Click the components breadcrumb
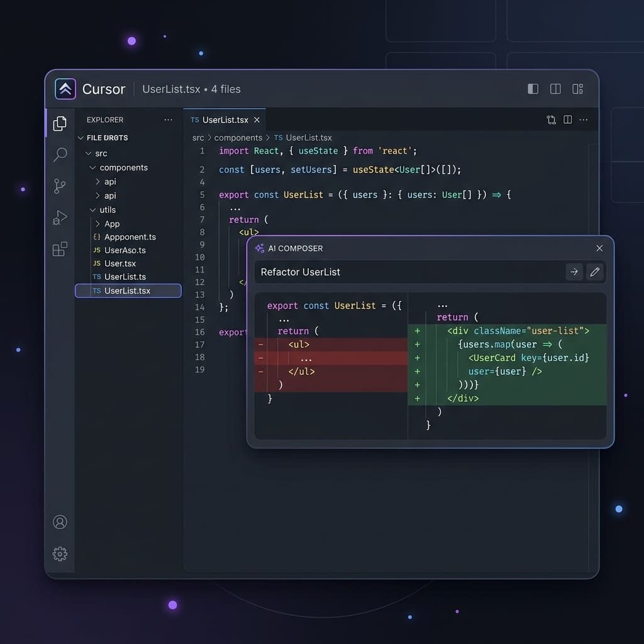The image size is (644, 644). coord(238,138)
